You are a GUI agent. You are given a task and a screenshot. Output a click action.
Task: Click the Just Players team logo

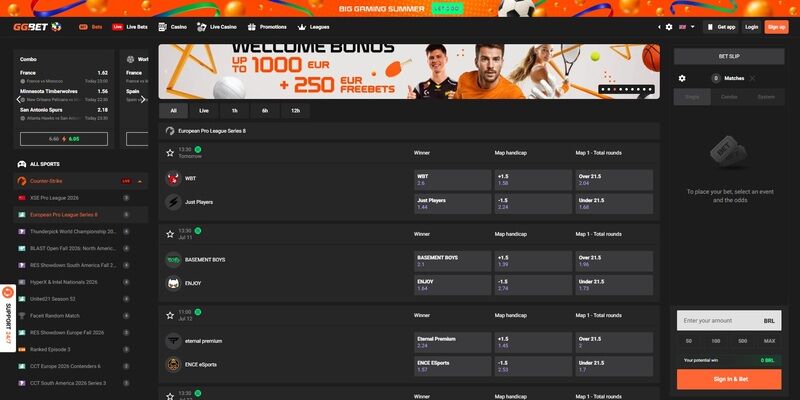coord(173,202)
